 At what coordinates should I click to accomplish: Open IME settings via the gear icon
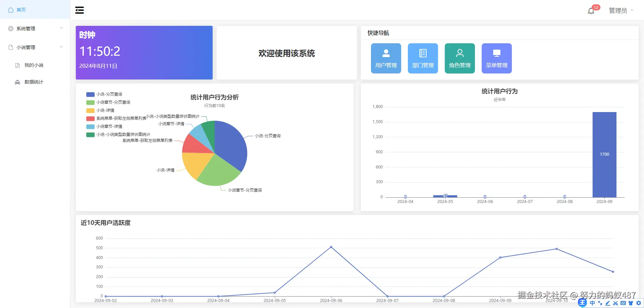click(639, 303)
